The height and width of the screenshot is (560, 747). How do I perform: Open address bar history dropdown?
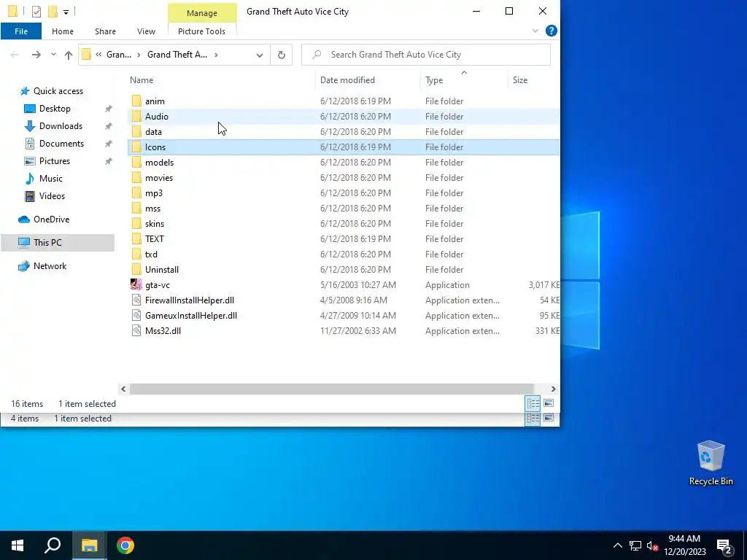pyautogui.click(x=260, y=55)
